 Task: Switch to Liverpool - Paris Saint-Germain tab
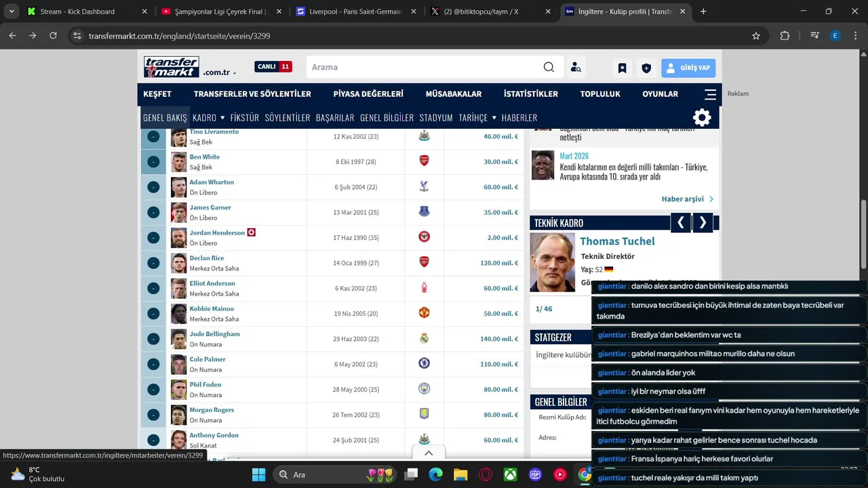(x=355, y=12)
